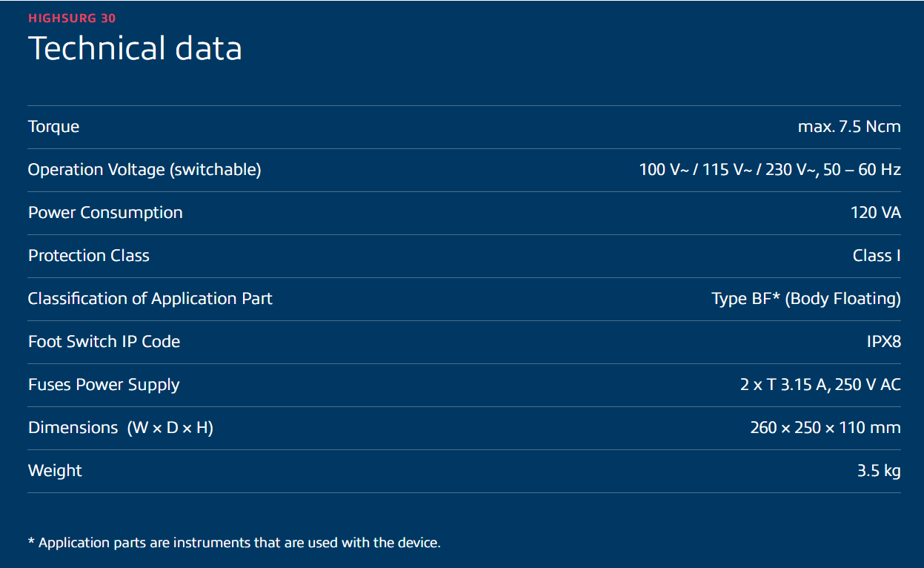Click the application parts footnote text

234,543
